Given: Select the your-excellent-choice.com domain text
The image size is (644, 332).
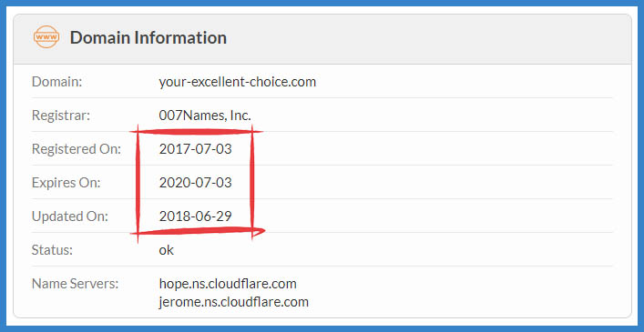Looking at the screenshot, I should click(238, 82).
